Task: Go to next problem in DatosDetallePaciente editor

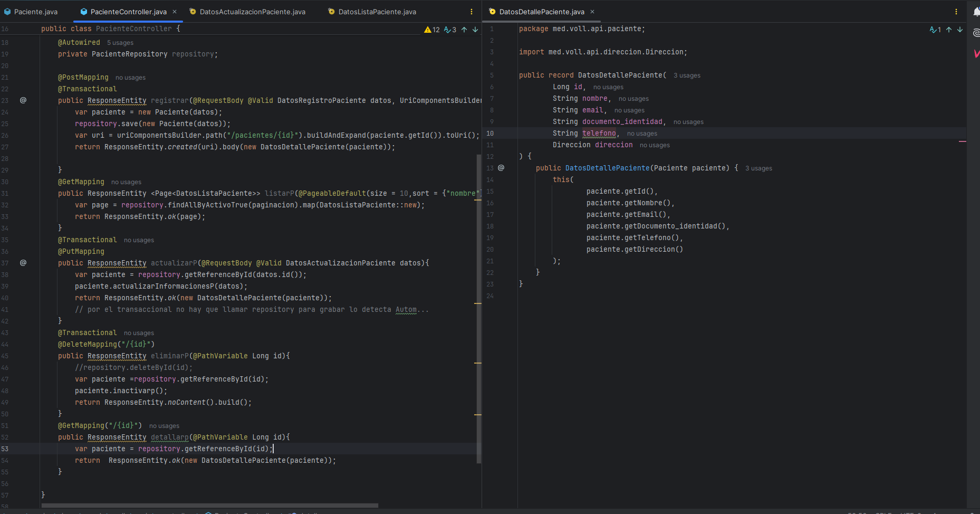Action: 960,30
